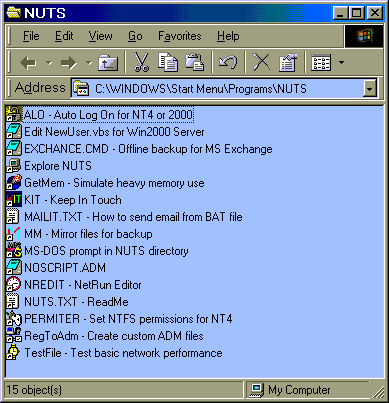Image resolution: width=389 pixels, height=403 pixels.
Task: Click the Paste clipboard icon
Action: (194, 62)
